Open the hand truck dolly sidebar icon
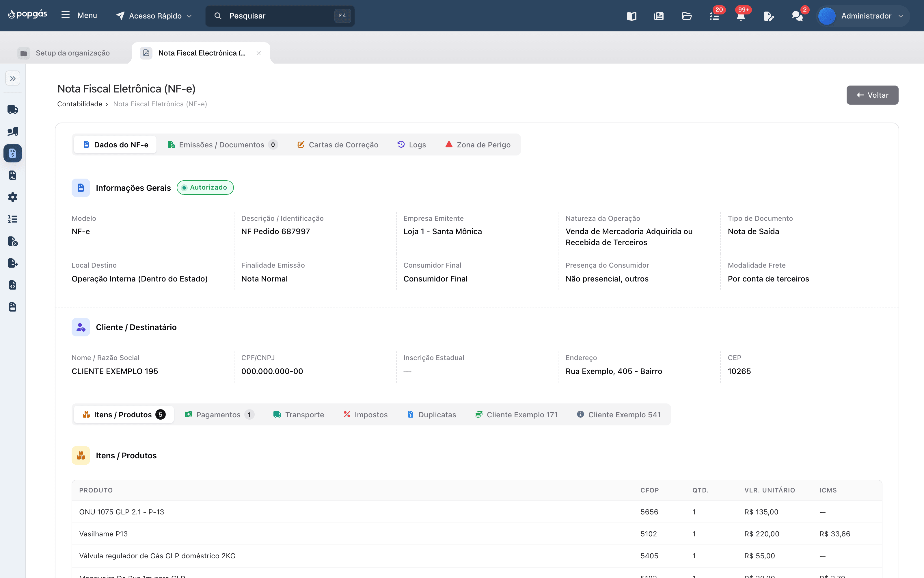 13,131
